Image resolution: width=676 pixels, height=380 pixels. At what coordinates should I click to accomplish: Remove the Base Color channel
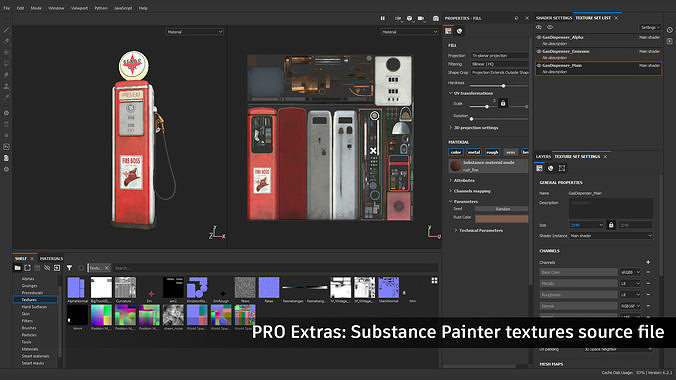pyautogui.click(x=648, y=272)
